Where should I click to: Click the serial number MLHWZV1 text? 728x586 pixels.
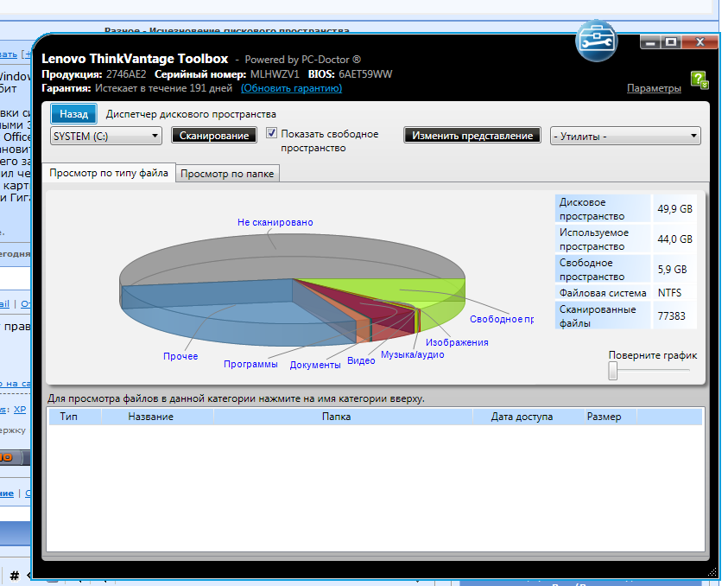pos(275,74)
